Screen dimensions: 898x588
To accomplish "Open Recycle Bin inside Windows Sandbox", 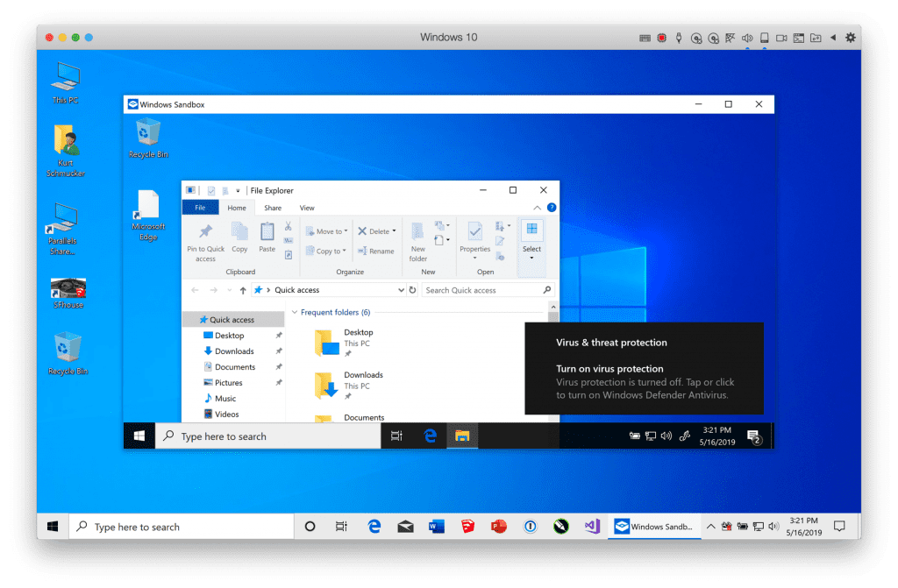I will click(148, 138).
